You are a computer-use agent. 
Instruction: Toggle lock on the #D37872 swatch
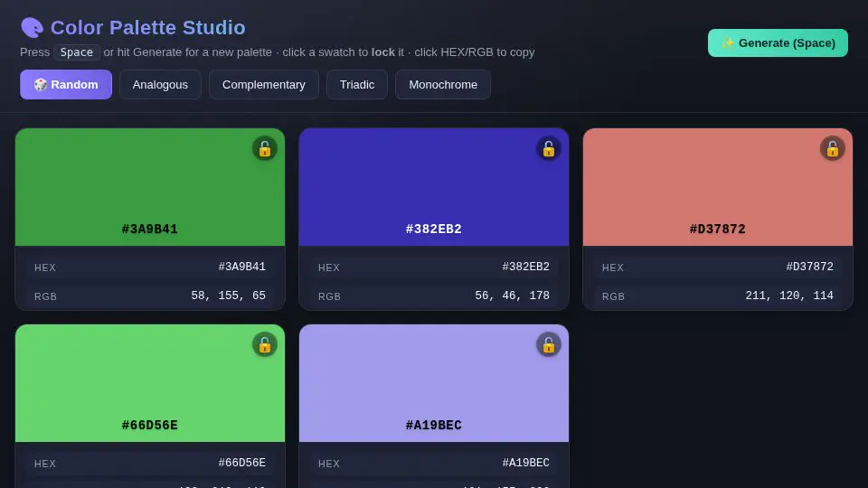tap(833, 148)
